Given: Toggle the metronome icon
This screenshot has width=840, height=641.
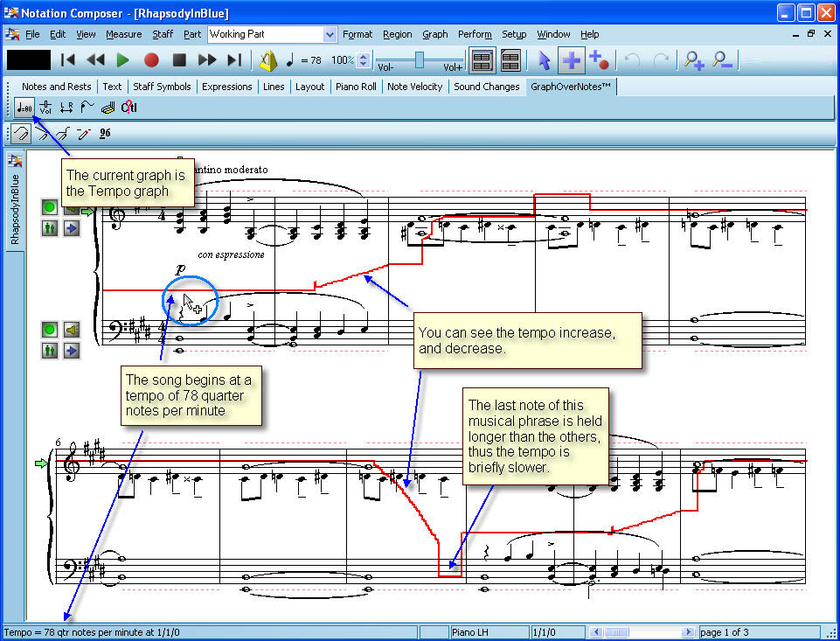Looking at the screenshot, I should [x=268, y=60].
